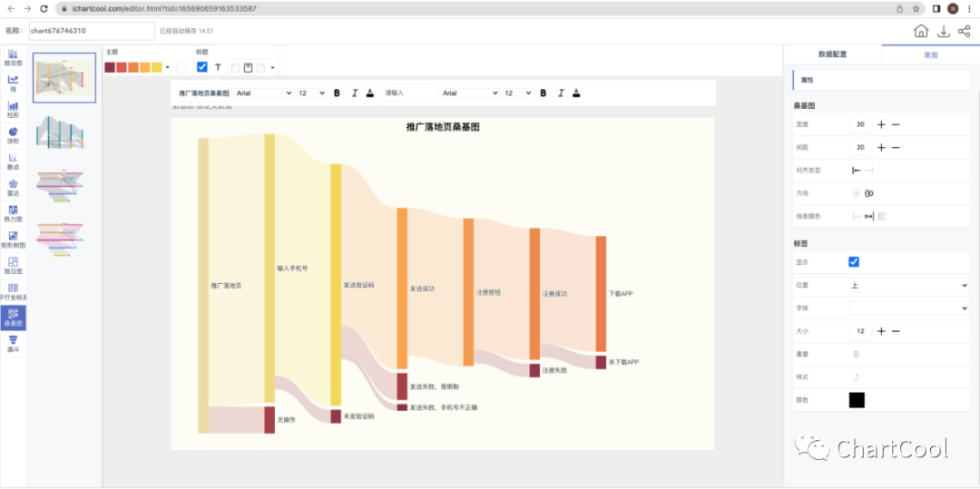Toggle bold for the main title text
This screenshot has height=489, width=980.
337,93
